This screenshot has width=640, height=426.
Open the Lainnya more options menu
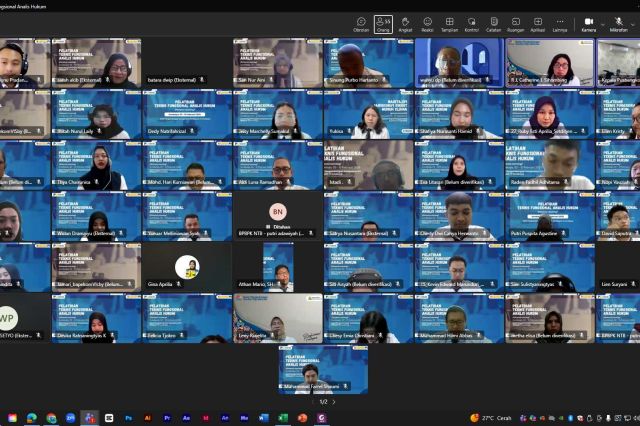tap(559, 23)
